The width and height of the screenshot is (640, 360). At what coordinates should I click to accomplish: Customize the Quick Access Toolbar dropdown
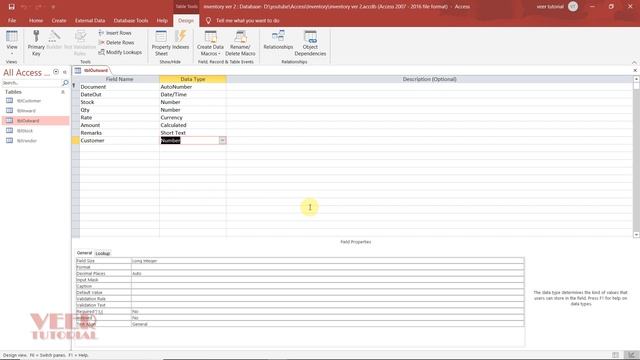(53, 7)
